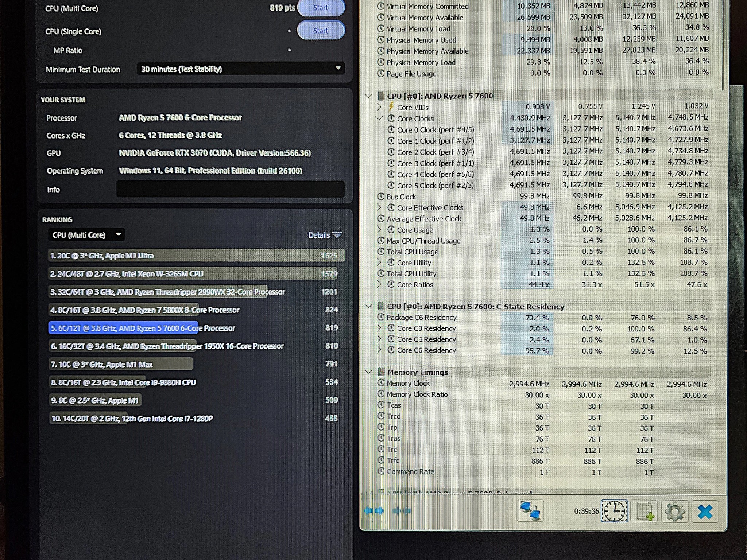Click the Core VIDs lightning bolt icon

(x=391, y=107)
